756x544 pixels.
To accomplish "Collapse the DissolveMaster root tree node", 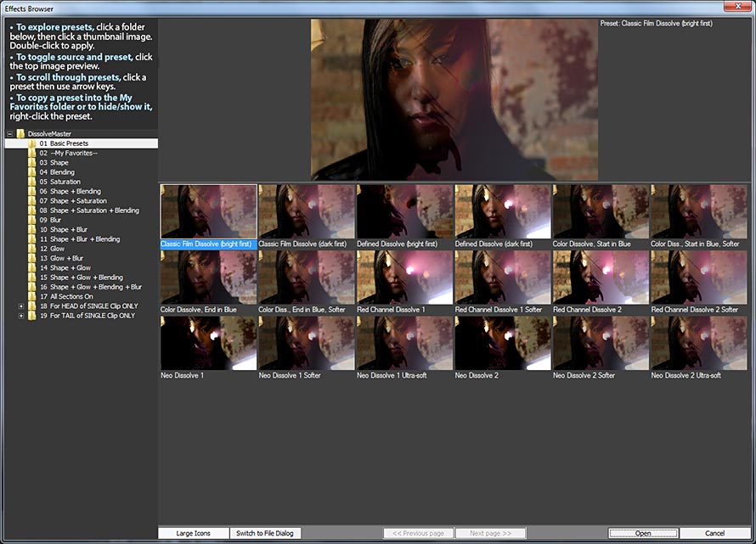I will 10,134.
